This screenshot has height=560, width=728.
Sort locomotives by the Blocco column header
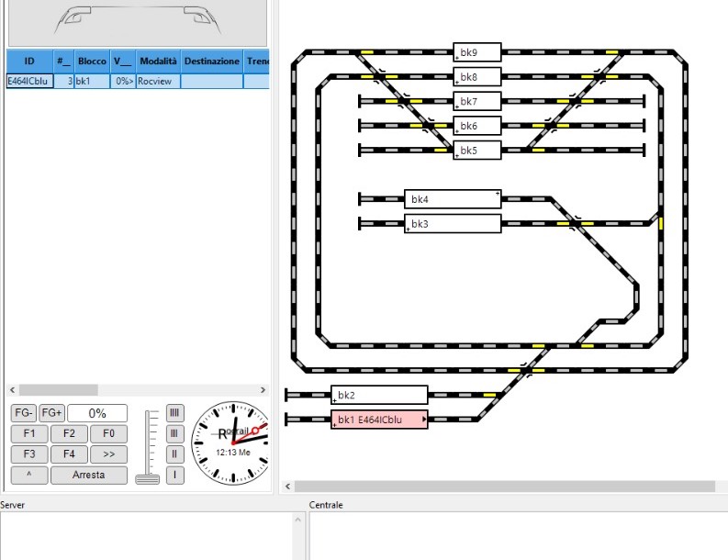tap(92, 62)
